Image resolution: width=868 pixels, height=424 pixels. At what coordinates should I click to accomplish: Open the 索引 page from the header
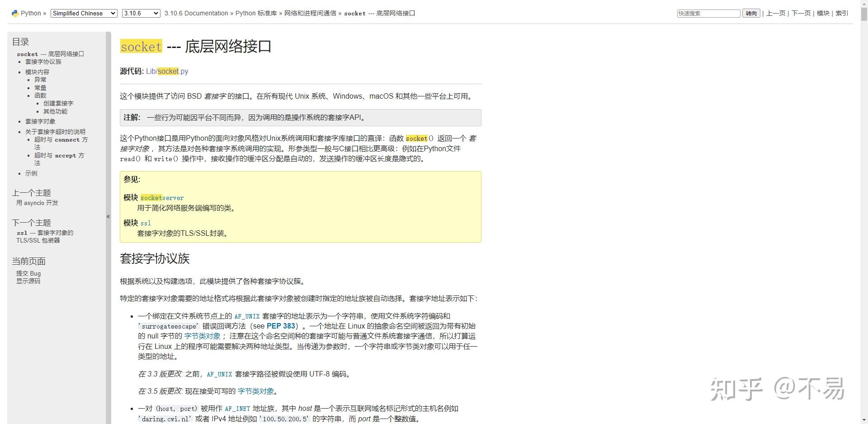(x=841, y=13)
